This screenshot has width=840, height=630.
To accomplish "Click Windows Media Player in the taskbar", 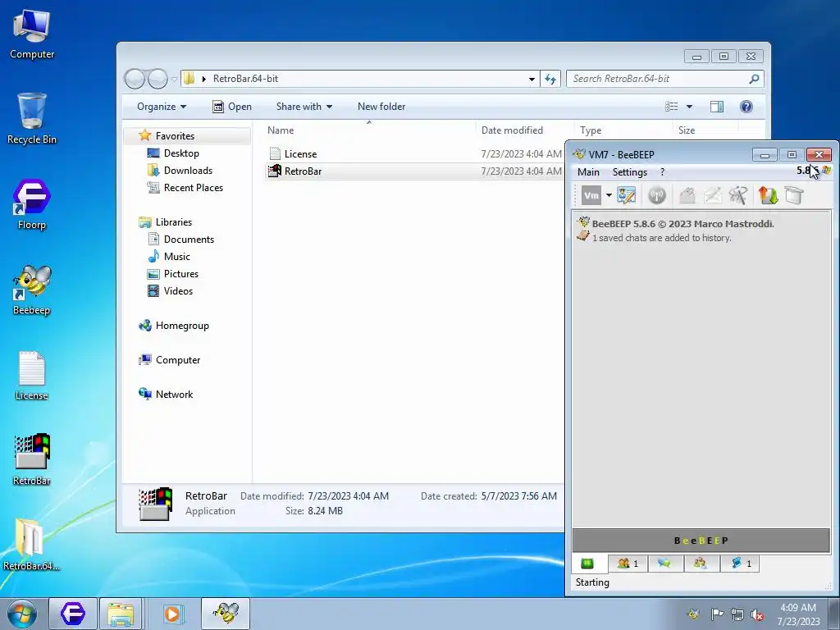I will pos(172,614).
